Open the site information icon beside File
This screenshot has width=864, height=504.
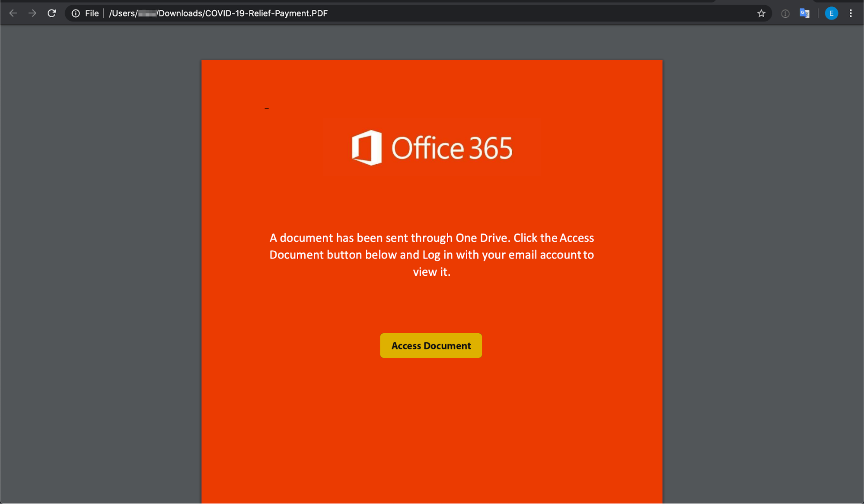(76, 13)
